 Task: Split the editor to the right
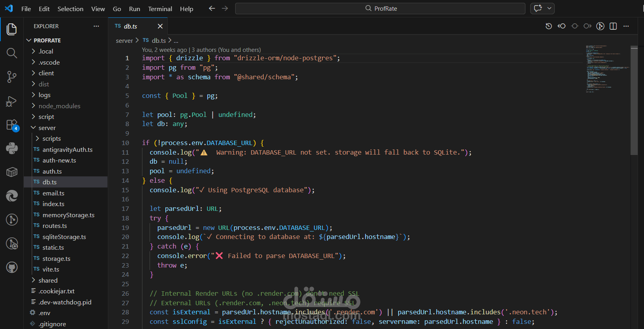coord(613,26)
